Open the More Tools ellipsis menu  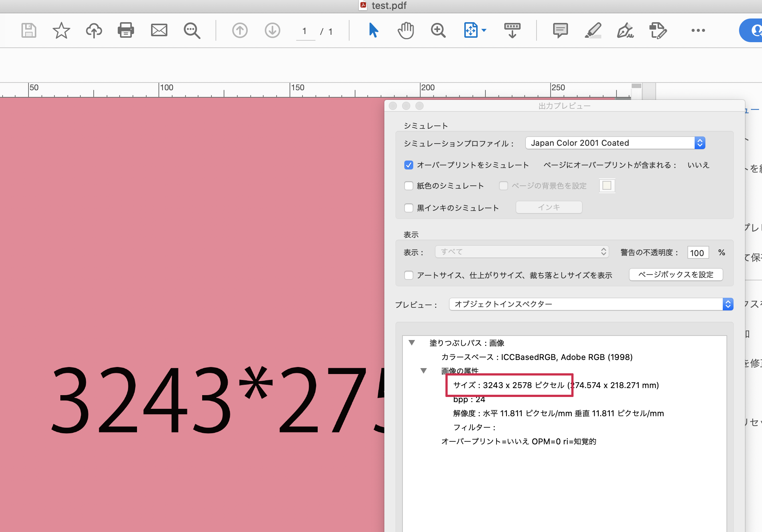point(698,30)
